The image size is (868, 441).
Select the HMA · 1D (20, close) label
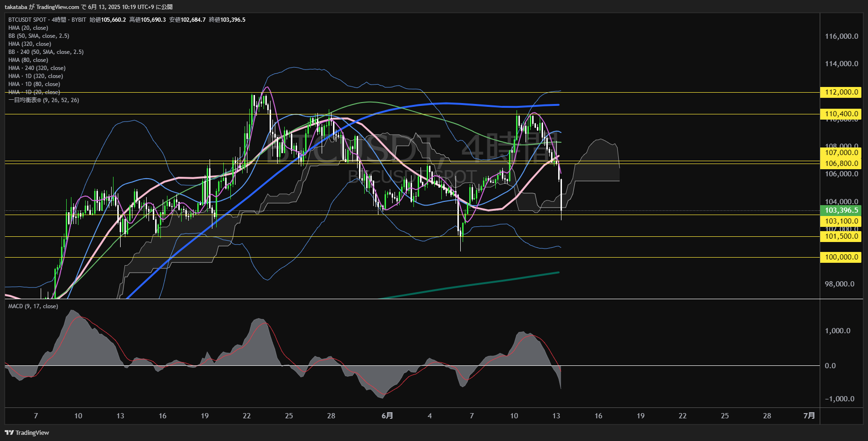[x=34, y=92]
